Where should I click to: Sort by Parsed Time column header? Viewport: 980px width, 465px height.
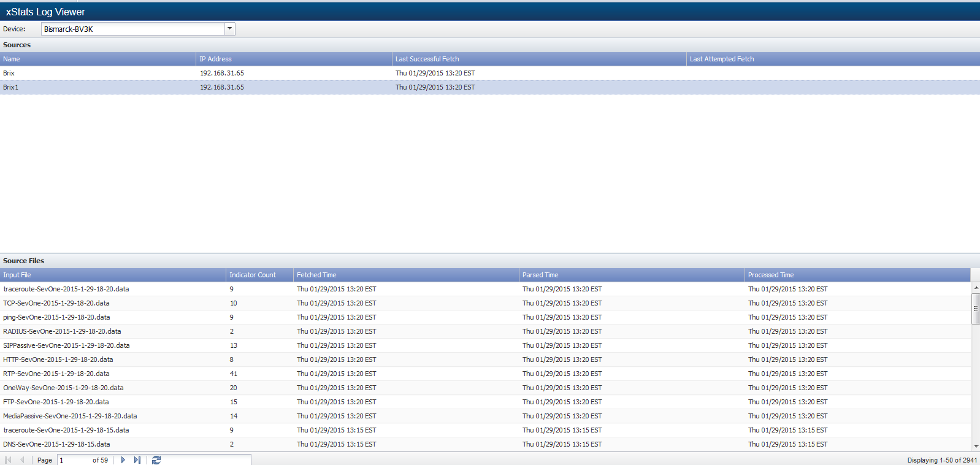point(632,275)
